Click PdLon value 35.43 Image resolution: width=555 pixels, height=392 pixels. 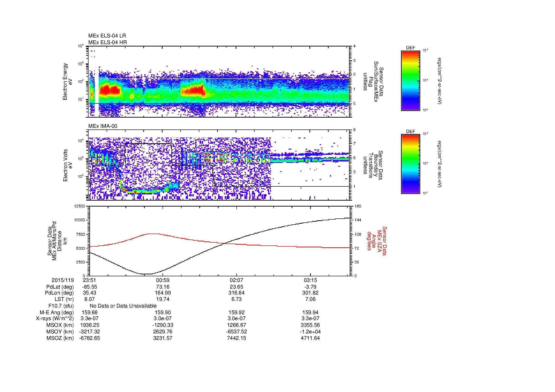(89, 293)
